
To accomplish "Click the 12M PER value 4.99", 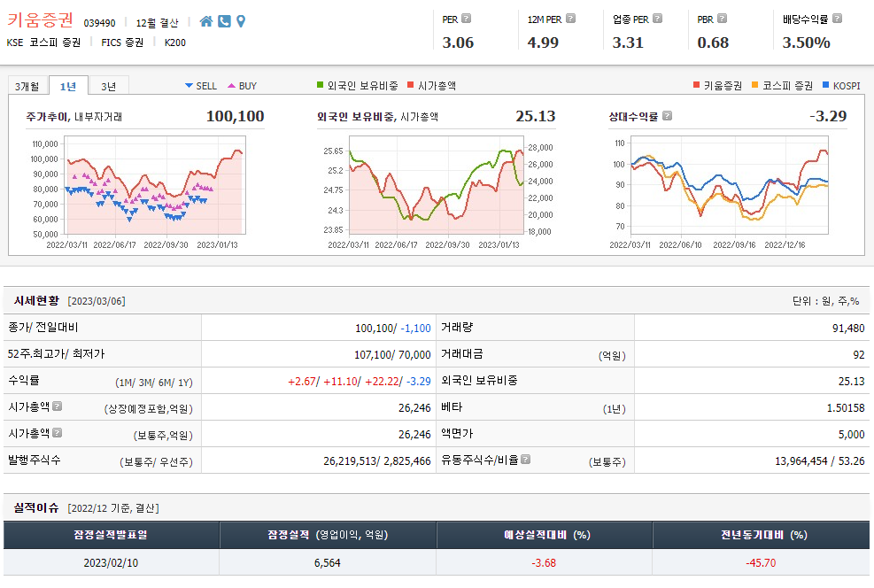I will coord(543,43).
